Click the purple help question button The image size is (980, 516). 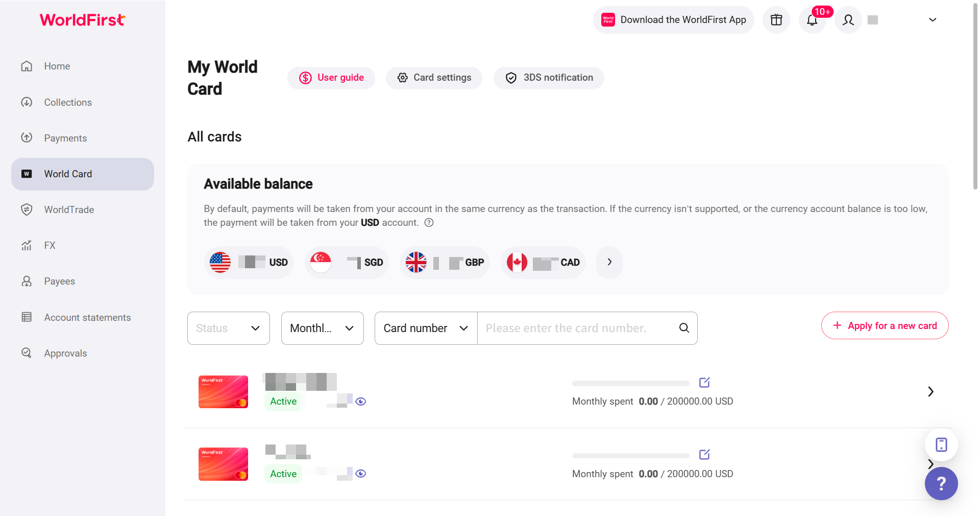tap(941, 483)
